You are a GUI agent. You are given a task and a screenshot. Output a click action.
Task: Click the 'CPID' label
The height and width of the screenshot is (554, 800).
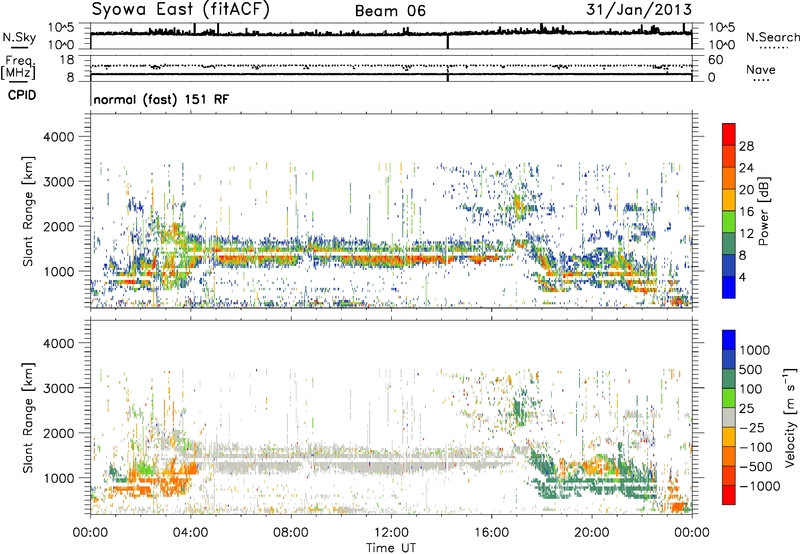click(x=22, y=95)
